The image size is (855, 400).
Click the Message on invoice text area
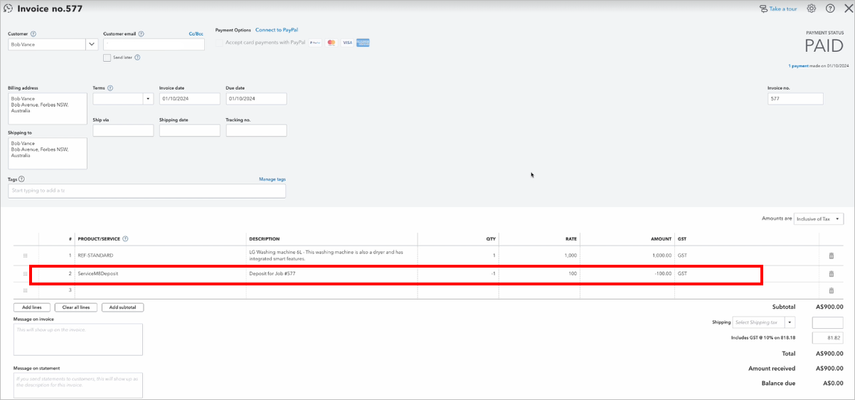coord(78,340)
